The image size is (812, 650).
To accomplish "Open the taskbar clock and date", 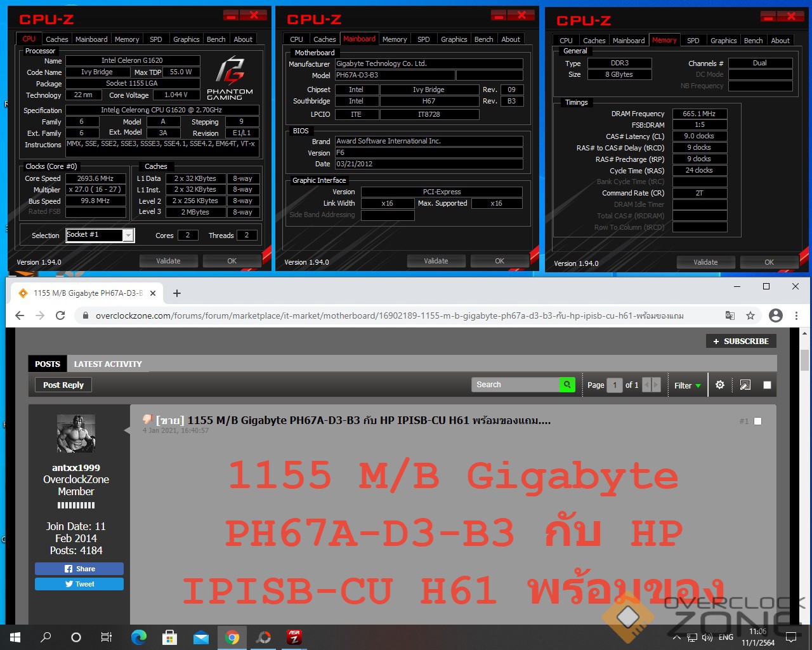I will tap(758, 637).
